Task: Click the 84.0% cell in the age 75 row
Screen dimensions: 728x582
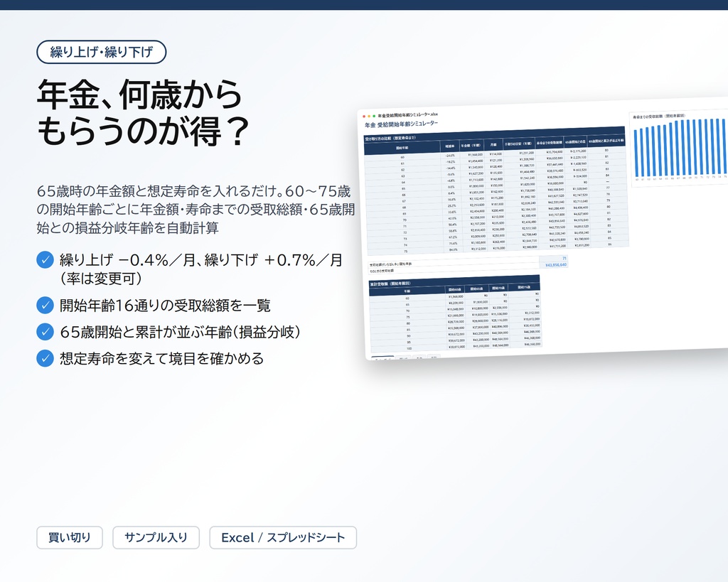Action: click(x=453, y=249)
